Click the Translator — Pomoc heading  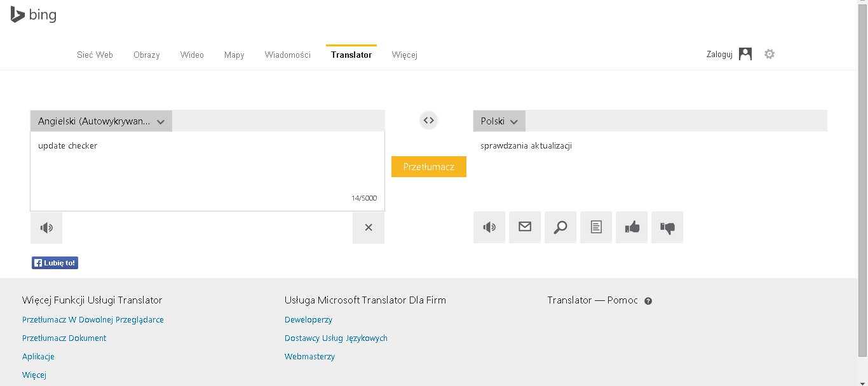click(x=592, y=300)
